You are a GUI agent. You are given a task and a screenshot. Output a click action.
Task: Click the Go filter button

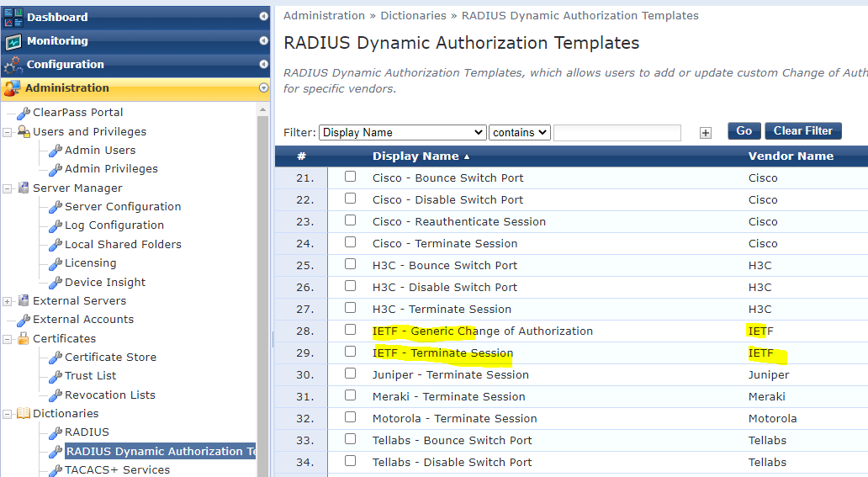[x=744, y=130]
